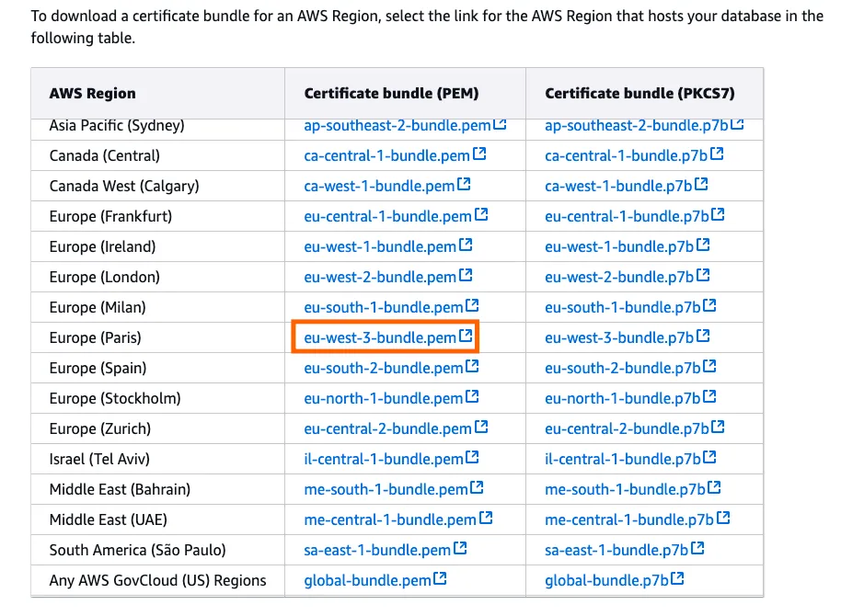Image resolution: width=841 pixels, height=616 pixels.
Task: Select the Europe (Milan) cell
Action: [157, 307]
